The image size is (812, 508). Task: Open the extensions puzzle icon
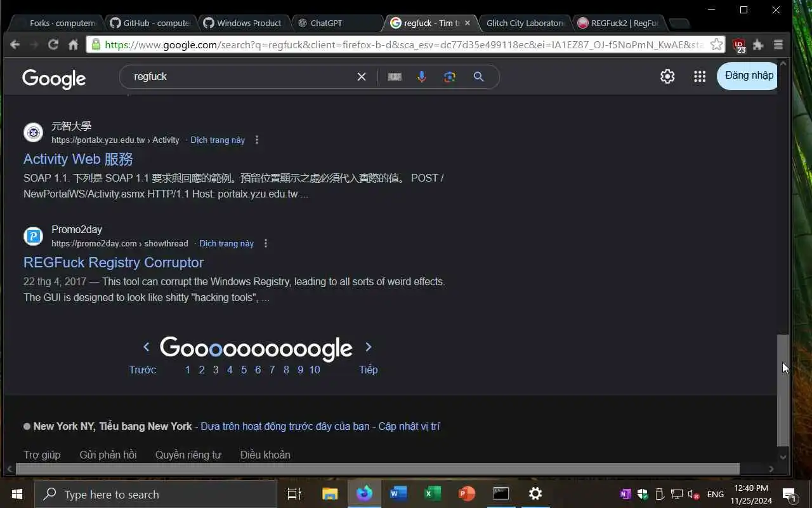(x=758, y=44)
